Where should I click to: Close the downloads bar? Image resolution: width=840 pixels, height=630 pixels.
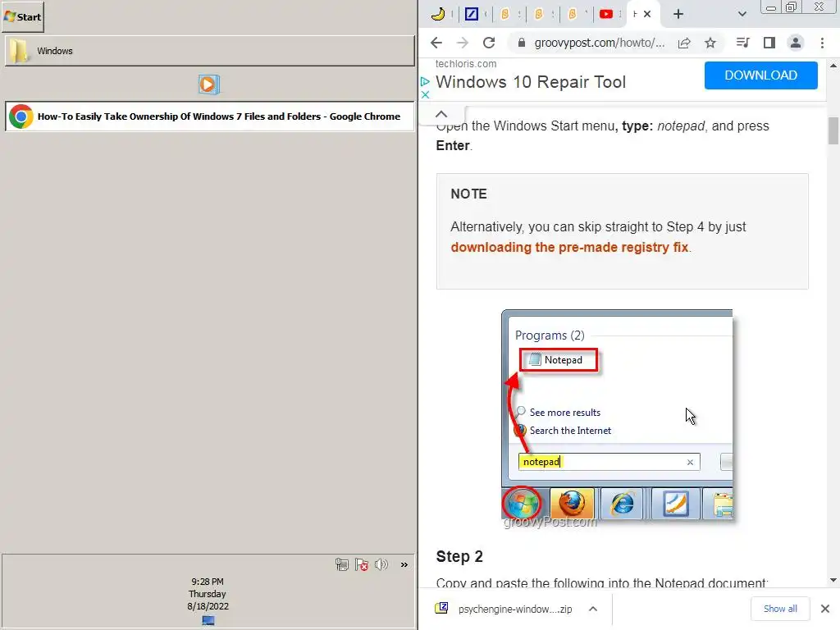tap(825, 609)
